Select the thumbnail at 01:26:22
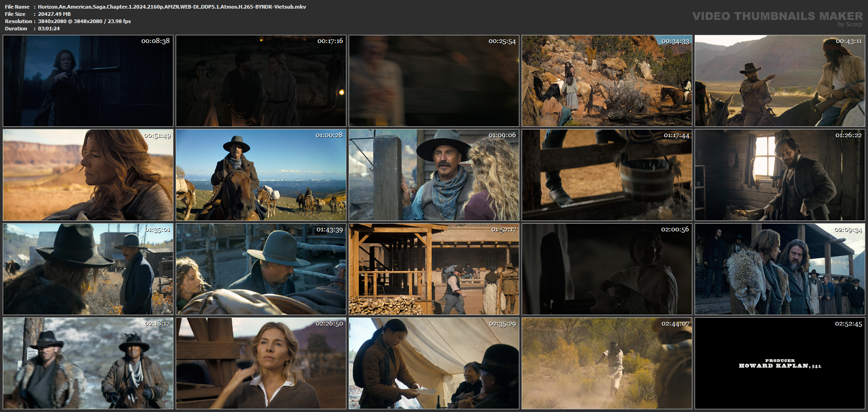This screenshot has width=868, height=412. pyautogui.click(x=780, y=175)
